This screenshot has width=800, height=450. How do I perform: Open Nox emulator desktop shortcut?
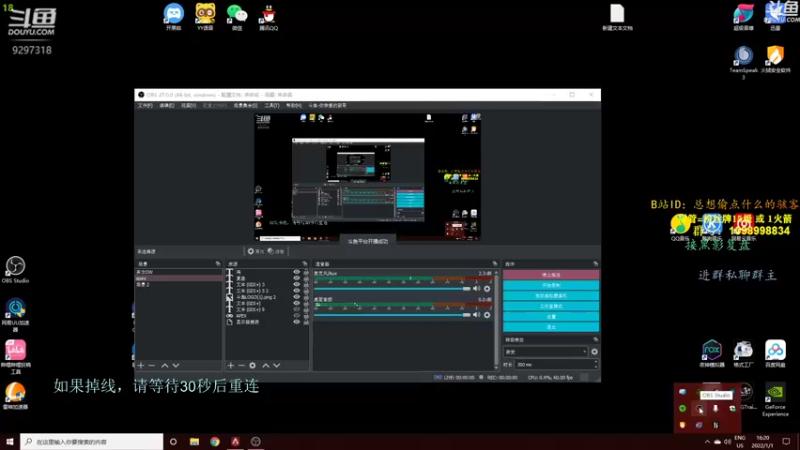coord(712,354)
